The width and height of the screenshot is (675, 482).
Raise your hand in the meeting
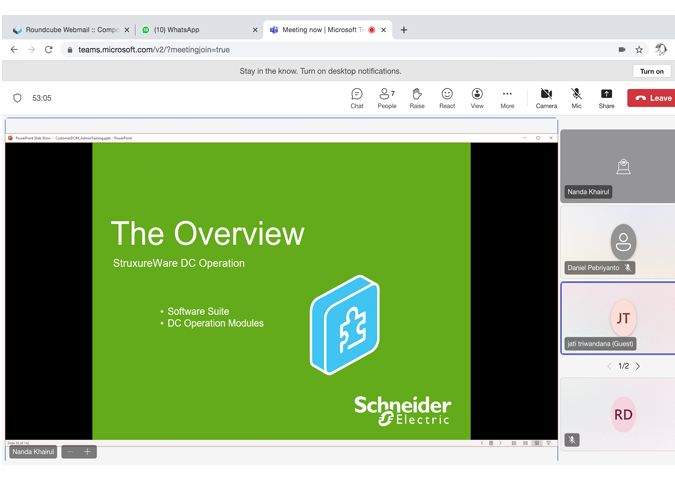(x=417, y=97)
